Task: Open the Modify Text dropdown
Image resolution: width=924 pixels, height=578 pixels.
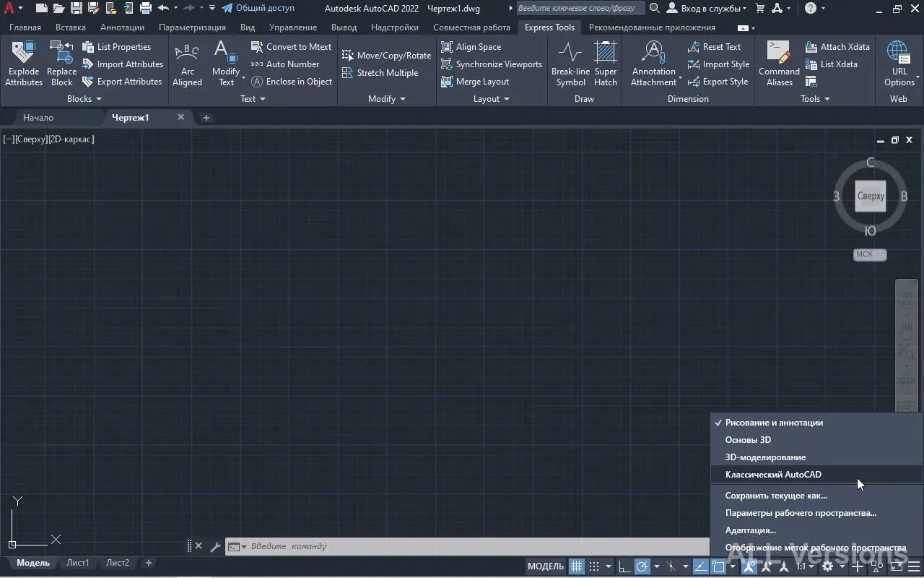Action: click(x=243, y=78)
